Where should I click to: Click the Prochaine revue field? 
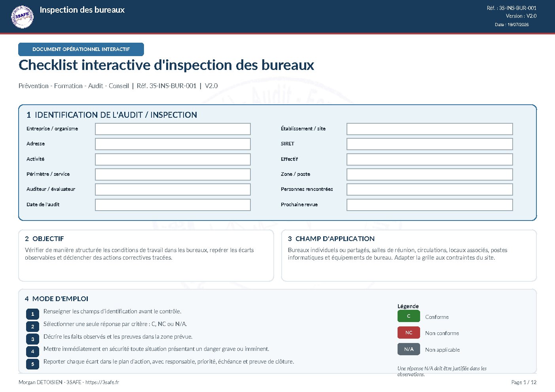pos(430,205)
